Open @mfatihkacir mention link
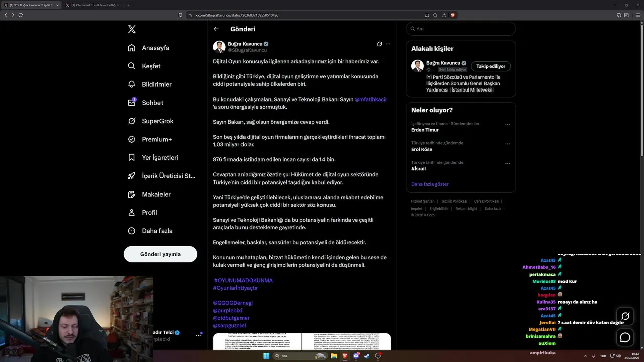This screenshot has width=644, height=362. tap(371, 99)
